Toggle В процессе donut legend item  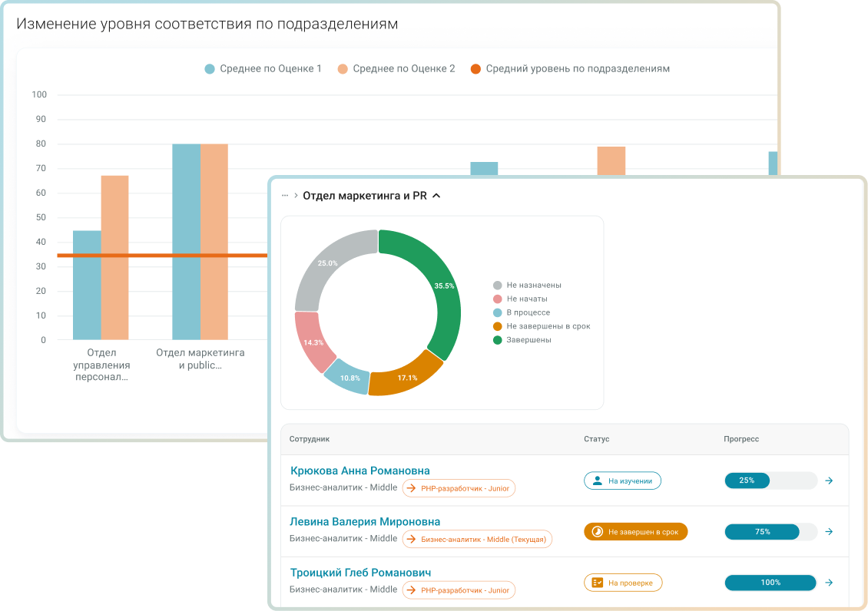coord(522,312)
